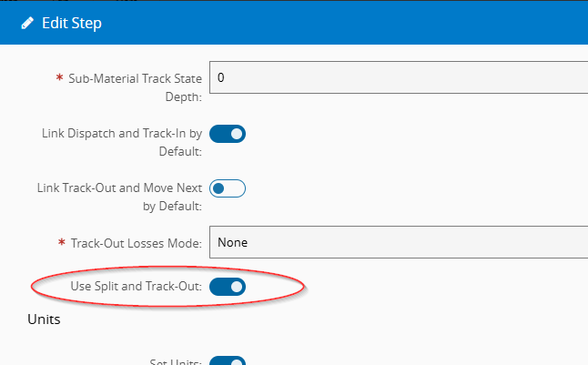588x365 pixels.
Task: Click the Track-Out Losses Mode label
Action: (137, 243)
